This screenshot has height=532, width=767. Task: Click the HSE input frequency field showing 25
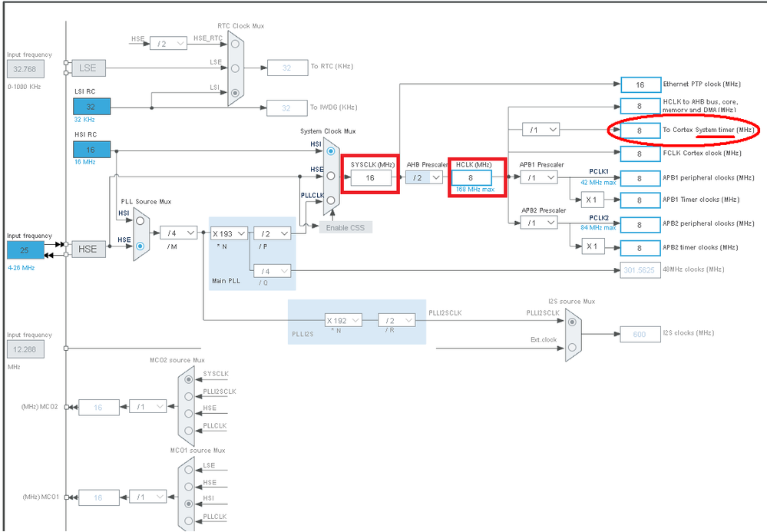pyautogui.click(x=25, y=250)
